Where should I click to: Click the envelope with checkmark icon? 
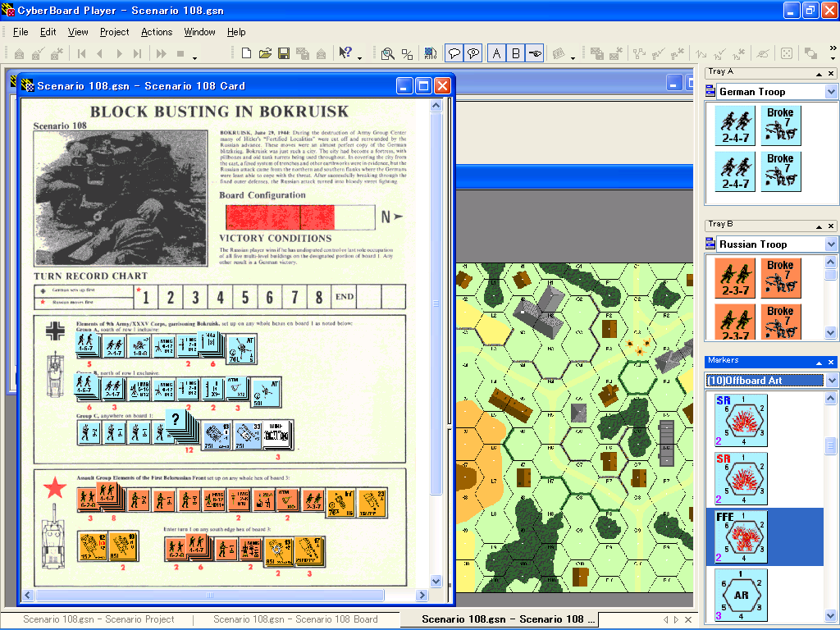(x=38, y=53)
